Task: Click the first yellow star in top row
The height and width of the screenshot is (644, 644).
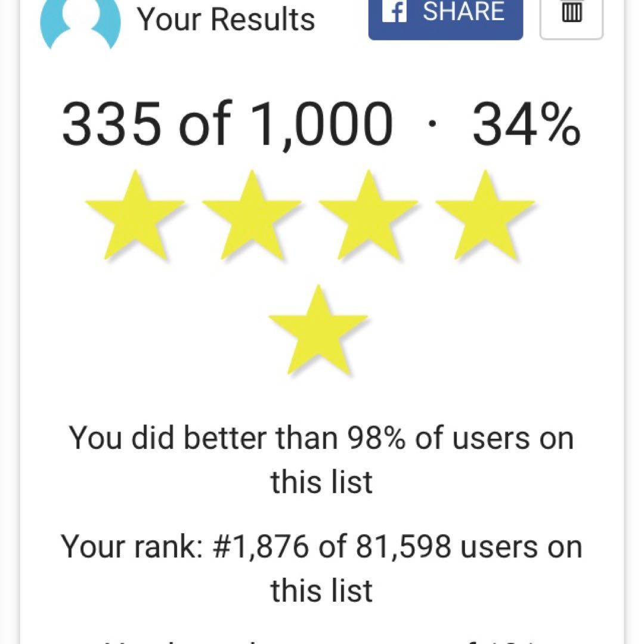Action: 135,216
